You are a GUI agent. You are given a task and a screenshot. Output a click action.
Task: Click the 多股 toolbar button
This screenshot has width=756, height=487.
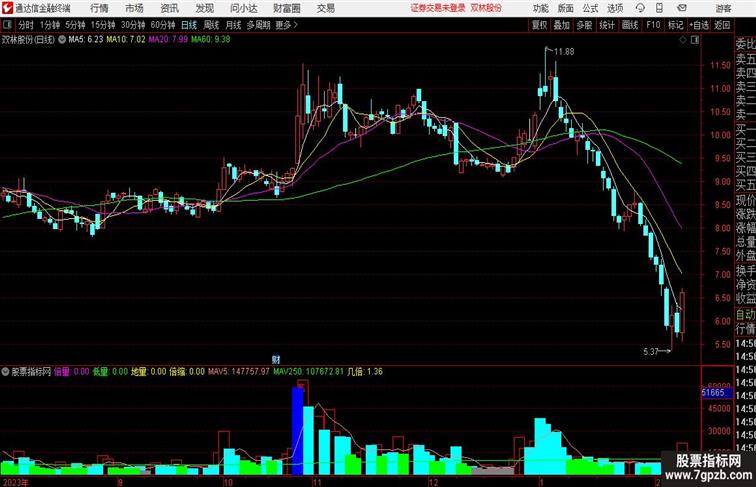pyautogui.click(x=584, y=25)
